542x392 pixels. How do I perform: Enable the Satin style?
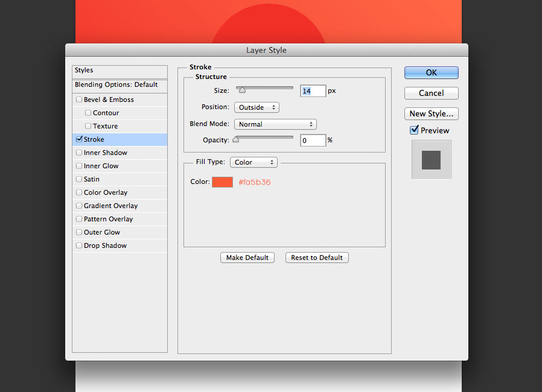pos(79,179)
